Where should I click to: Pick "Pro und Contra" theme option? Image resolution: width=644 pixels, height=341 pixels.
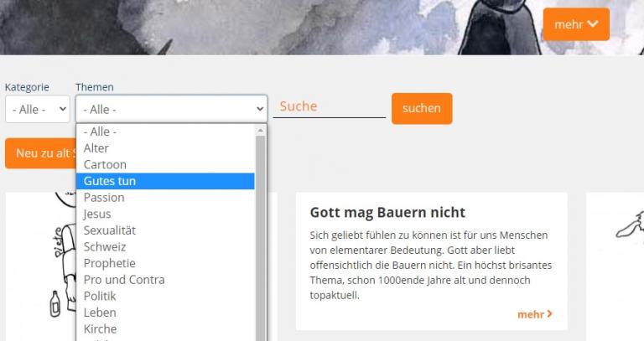pos(124,280)
